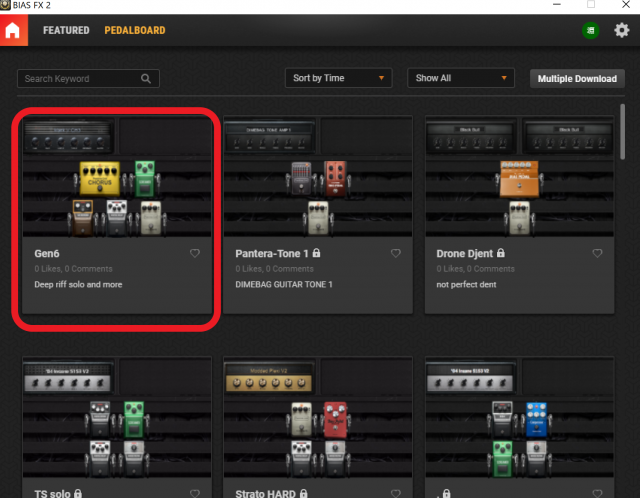Switch to the PEDALBOARD tab
Screen dimensions: 640x498
click(x=135, y=31)
